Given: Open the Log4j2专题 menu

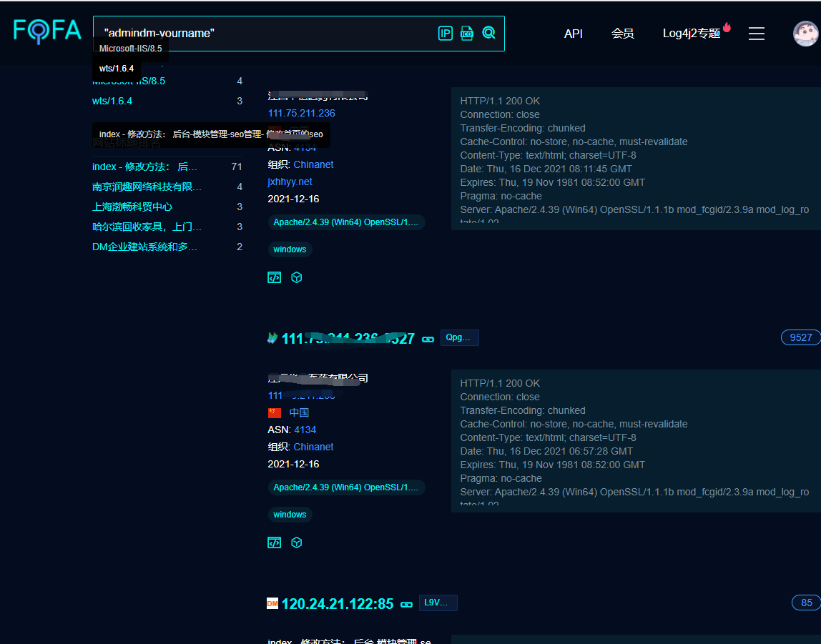Looking at the screenshot, I should 692,34.
